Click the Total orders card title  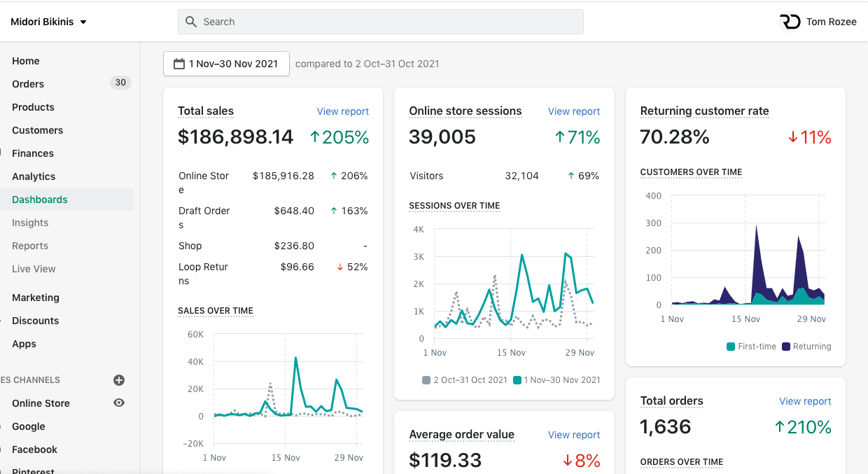click(x=672, y=400)
